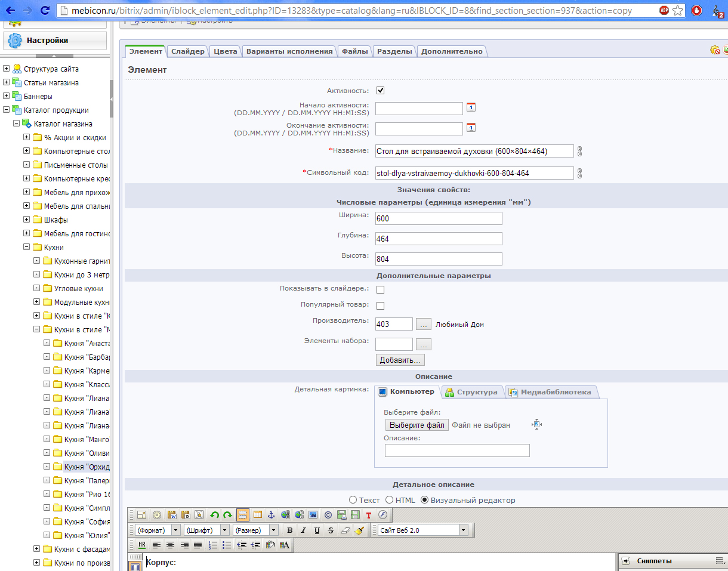Create a numbered list

pos(213,545)
